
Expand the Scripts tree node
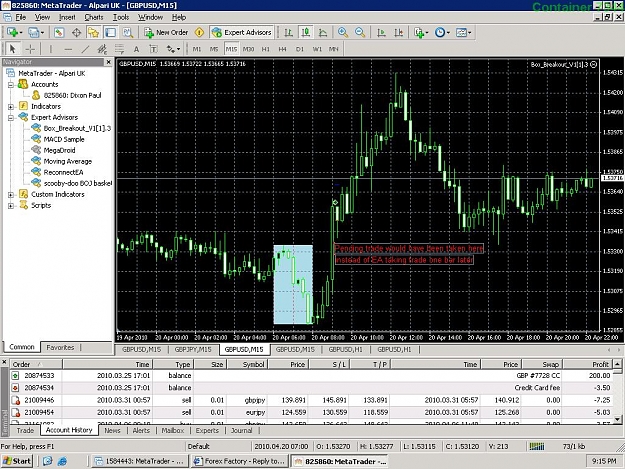(11, 206)
